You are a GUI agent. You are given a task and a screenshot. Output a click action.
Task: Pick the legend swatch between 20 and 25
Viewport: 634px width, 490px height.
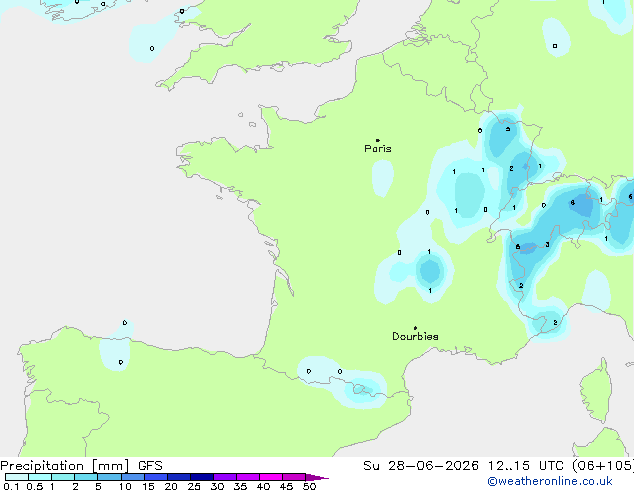pos(179,477)
